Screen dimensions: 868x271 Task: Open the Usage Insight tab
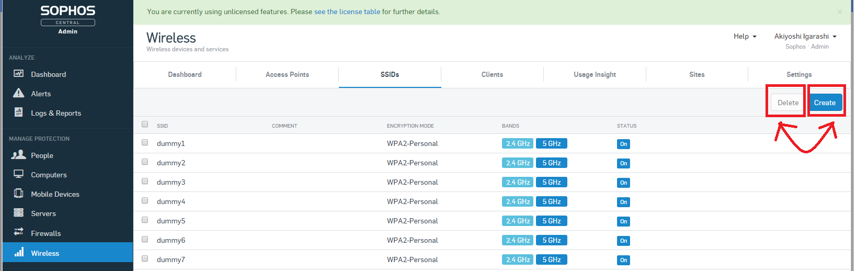(x=595, y=74)
